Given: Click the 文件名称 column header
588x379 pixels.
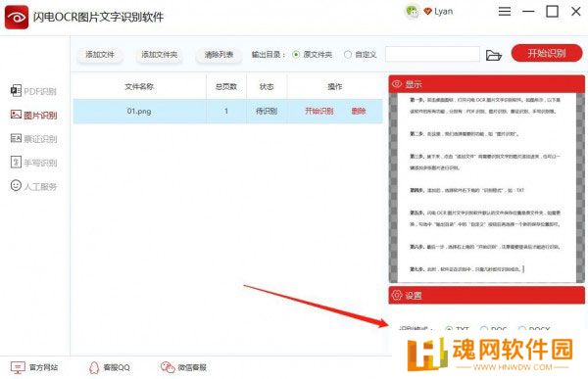Looking at the screenshot, I should (x=139, y=86).
